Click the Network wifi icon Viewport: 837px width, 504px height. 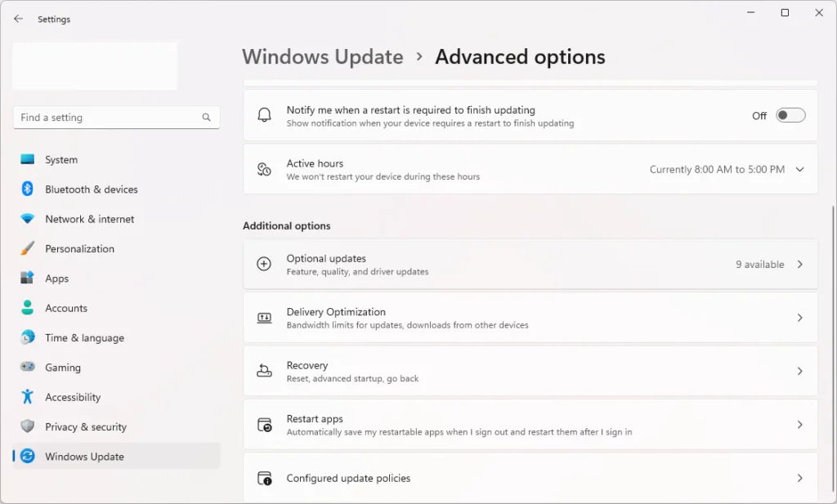[27, 219]
